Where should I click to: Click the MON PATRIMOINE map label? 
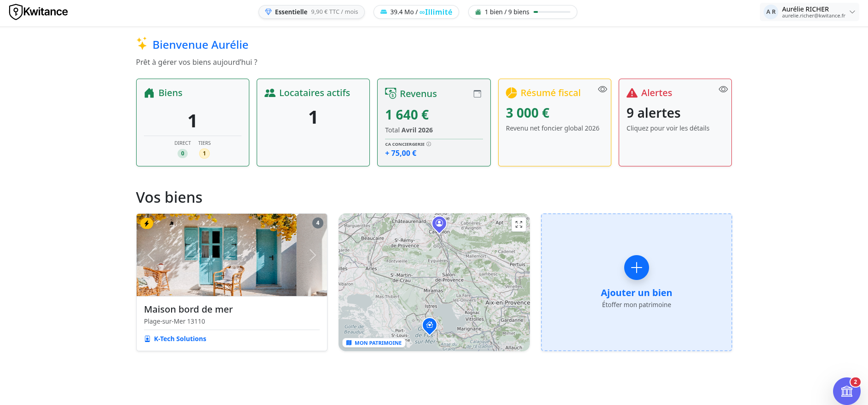374,343
